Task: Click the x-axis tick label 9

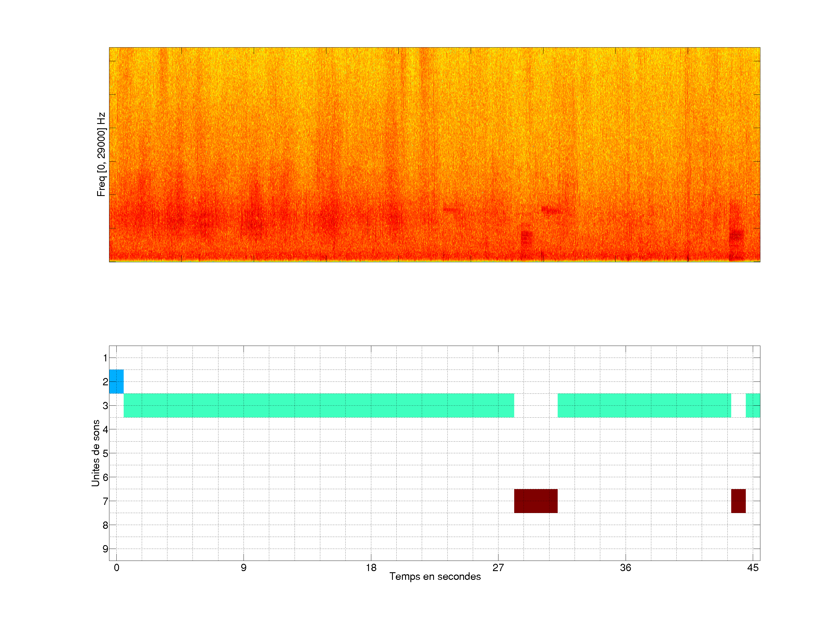Action: pos(244,568)
